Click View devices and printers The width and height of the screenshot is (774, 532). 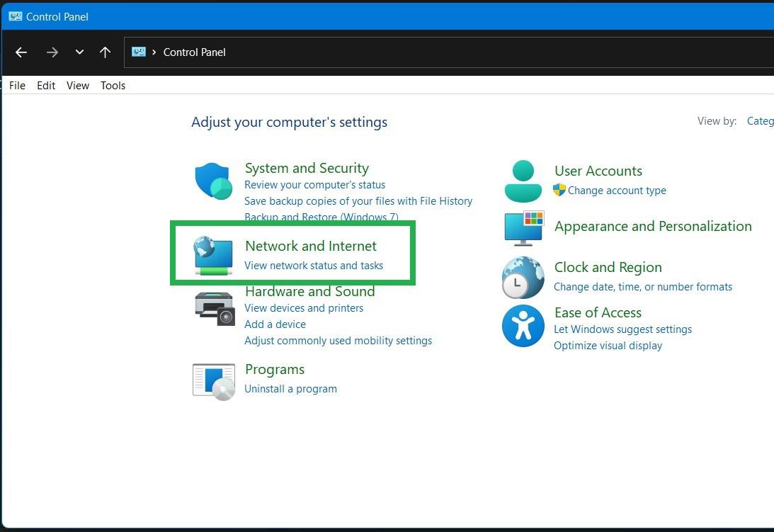304,307
